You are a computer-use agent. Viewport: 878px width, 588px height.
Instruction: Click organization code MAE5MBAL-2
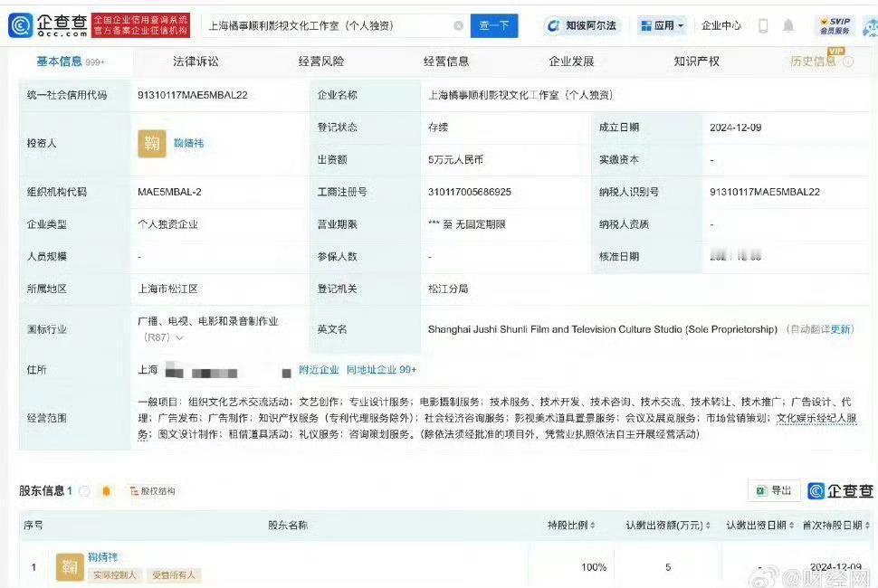click(x=169, y=192)
